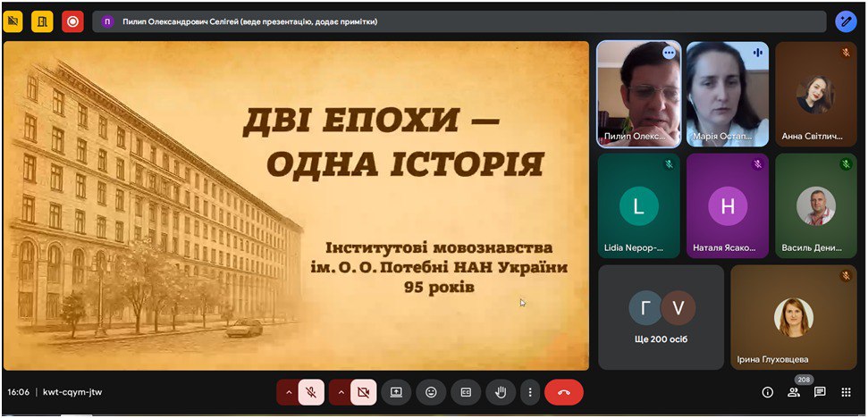Open options on Пилип Олександрович's tile
This screenshot has height=418, width=868.
coord(669,54)
